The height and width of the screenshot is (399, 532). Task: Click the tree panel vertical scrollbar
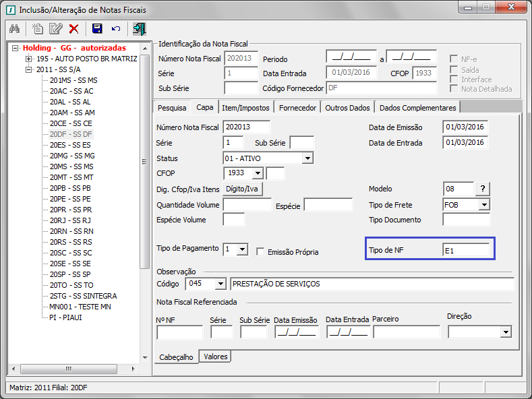(144, 162)
